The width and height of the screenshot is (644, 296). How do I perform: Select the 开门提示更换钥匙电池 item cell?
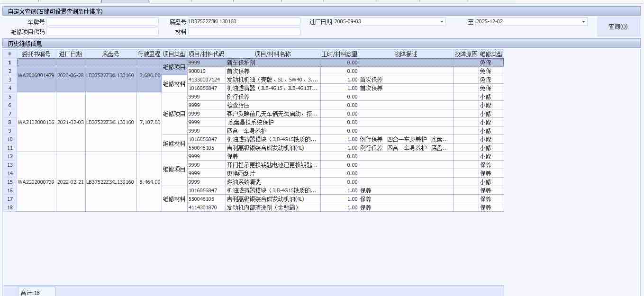pos(273,165)
